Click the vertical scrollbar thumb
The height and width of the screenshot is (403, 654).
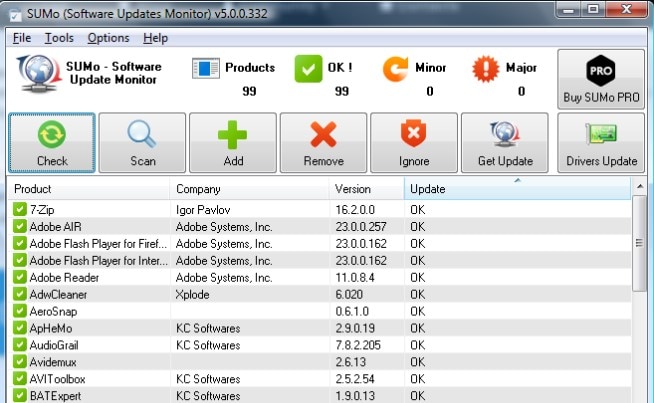point(639,243)
